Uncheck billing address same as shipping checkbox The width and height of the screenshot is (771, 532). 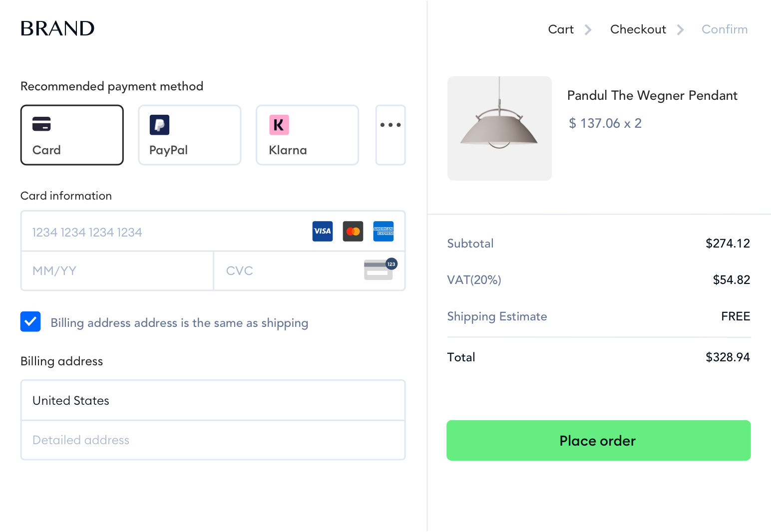pyautogui.click(x=30, y=322)
